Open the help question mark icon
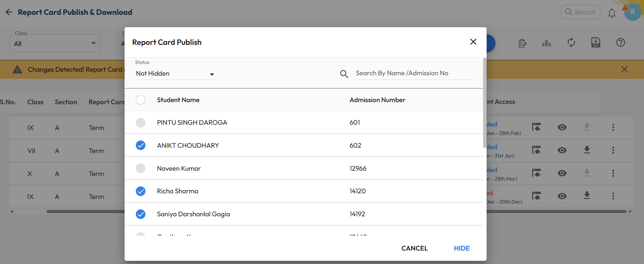This screenshot has height=264, width=644. 620,43
